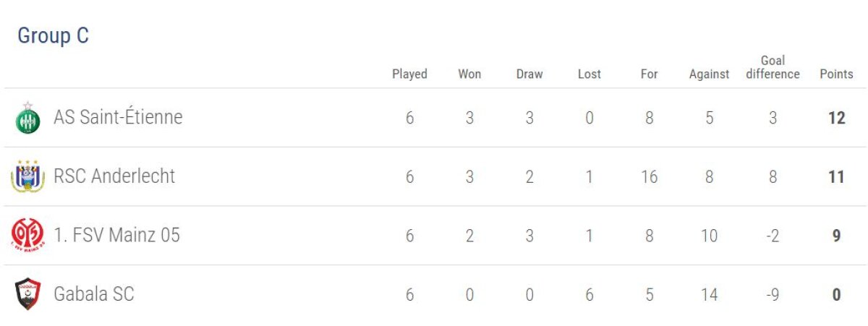This screenshot has height=326, width=868.
Task: Click the Draw column header
Action: coord(529,74)
